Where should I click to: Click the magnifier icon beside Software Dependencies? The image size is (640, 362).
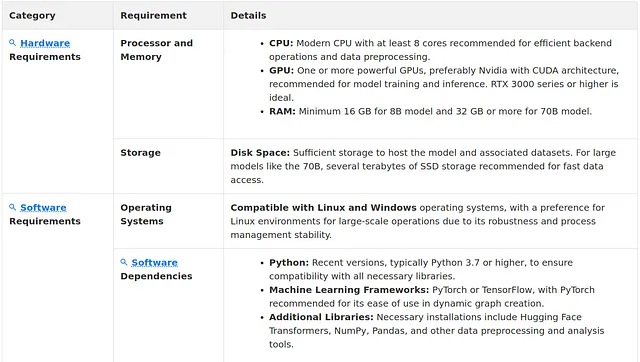[124, 262]
